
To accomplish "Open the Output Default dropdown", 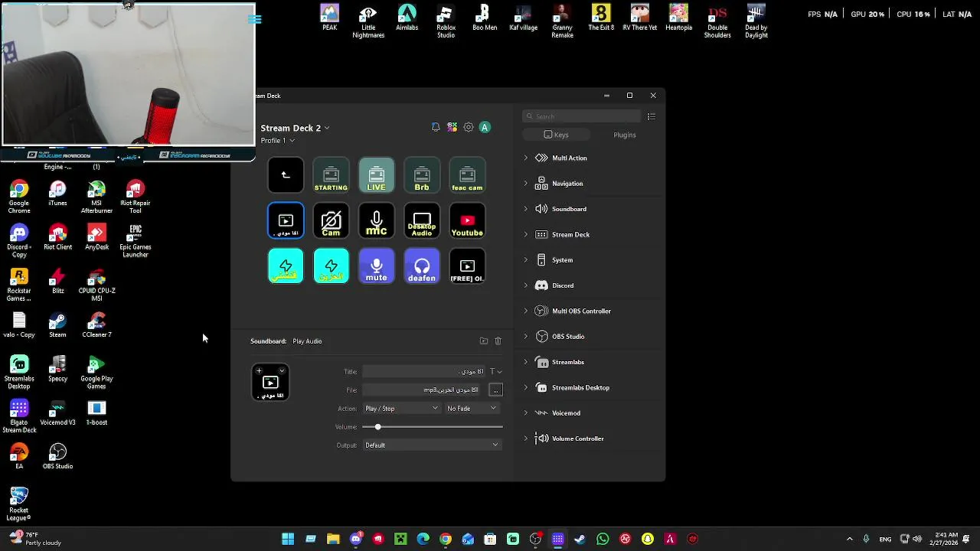I will (x=433, y=445).
